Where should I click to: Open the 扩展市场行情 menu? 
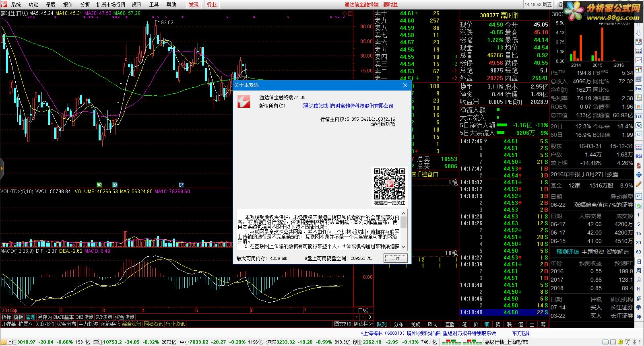click(x=111, y=4)
